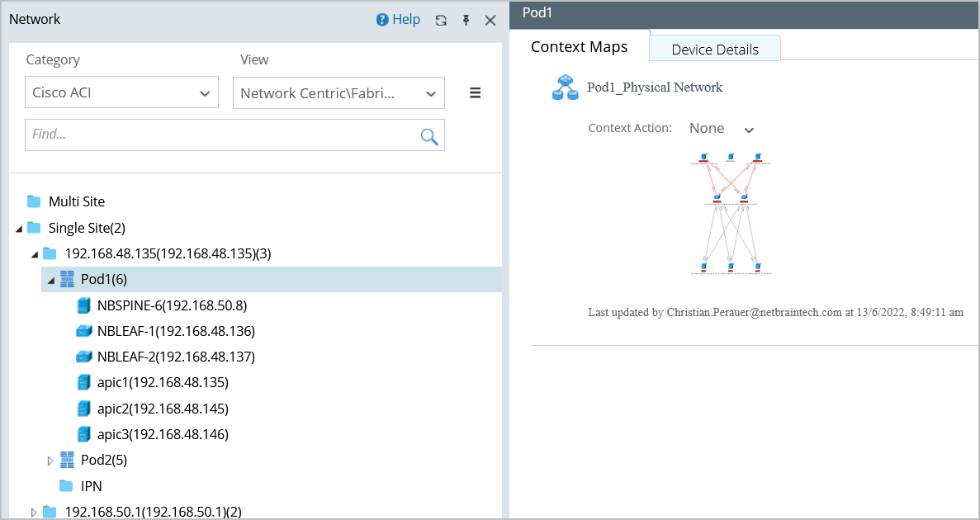Open the Pod1 physical network map thumbnail

coord(731,213)
